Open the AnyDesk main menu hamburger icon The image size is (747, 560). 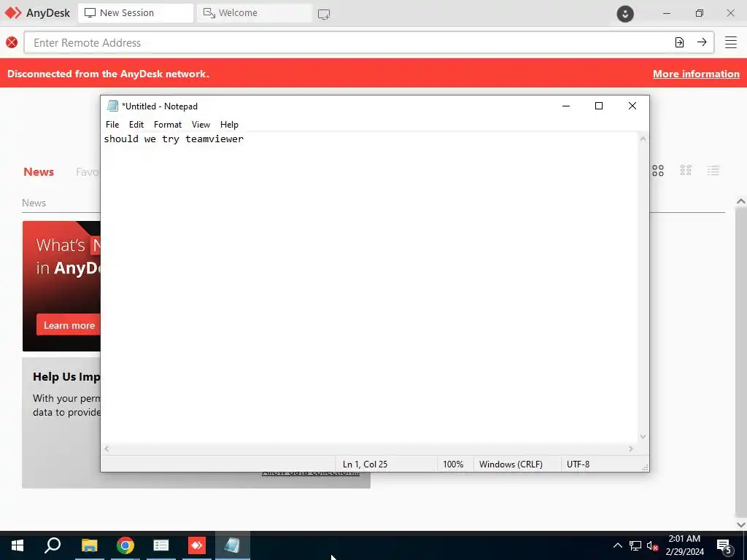coord(730,42)
